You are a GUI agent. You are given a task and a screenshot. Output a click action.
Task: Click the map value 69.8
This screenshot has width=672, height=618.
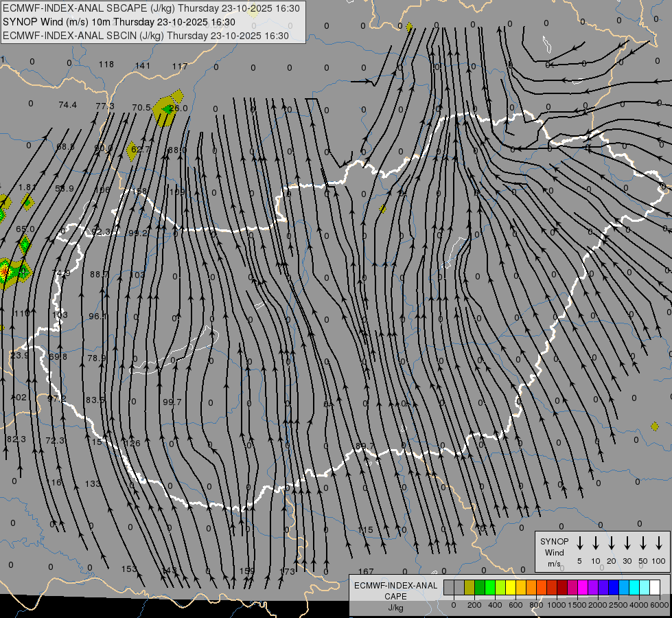pos(58,357)
